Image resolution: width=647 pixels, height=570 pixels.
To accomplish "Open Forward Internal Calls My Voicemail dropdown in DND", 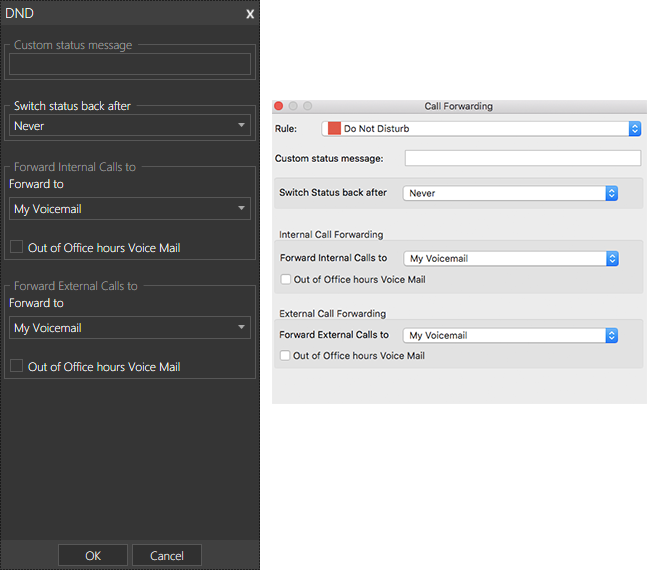I will click(130, 208).
